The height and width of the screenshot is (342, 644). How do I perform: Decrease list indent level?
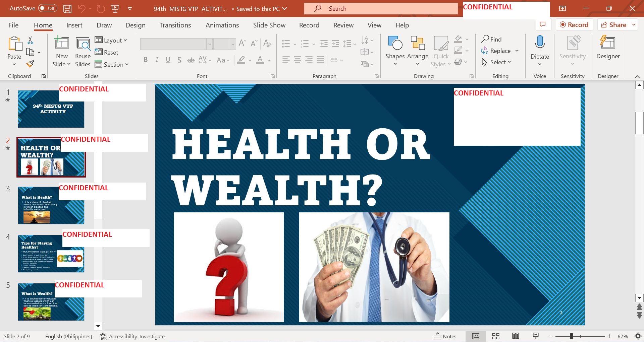[324, 44]
